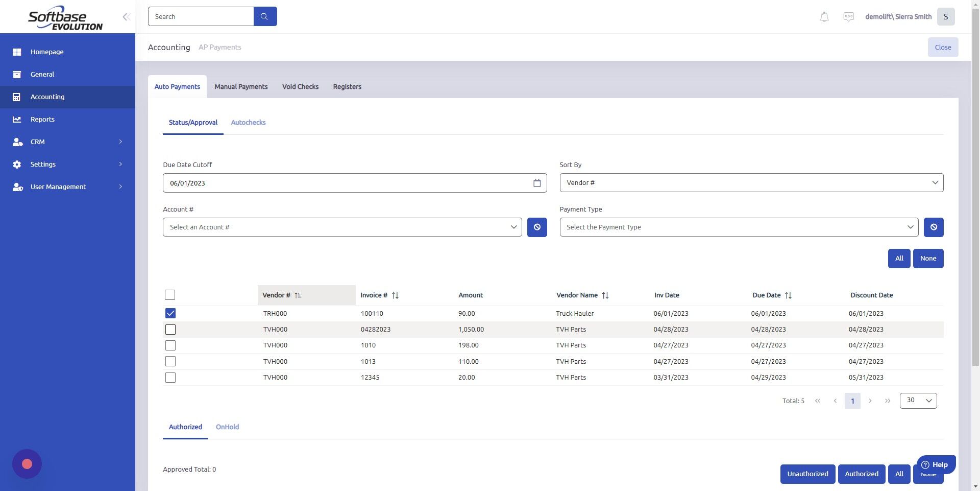Click the search magnifier icon
This screenshot has width=980, height=491.
pos(264,16)
